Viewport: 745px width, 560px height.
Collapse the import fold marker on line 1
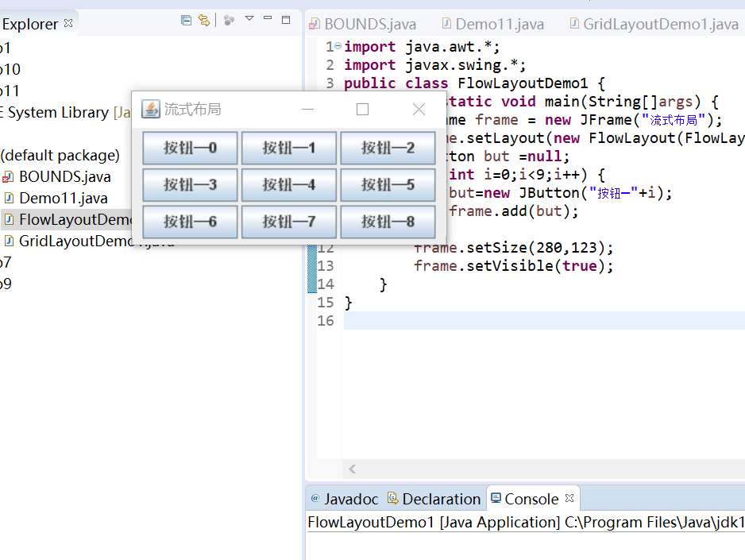point(338,46)
